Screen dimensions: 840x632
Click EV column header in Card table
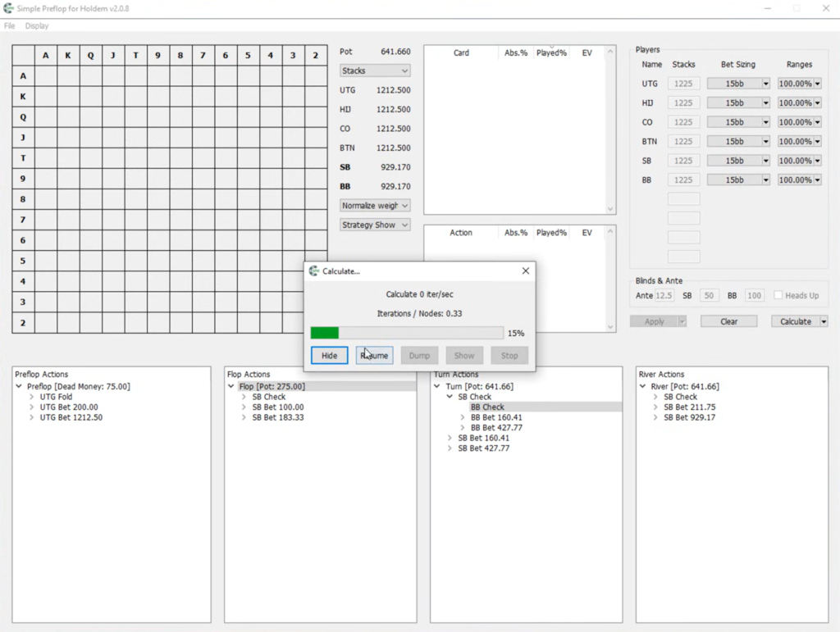pyautogui.click(x=587, y=53)
